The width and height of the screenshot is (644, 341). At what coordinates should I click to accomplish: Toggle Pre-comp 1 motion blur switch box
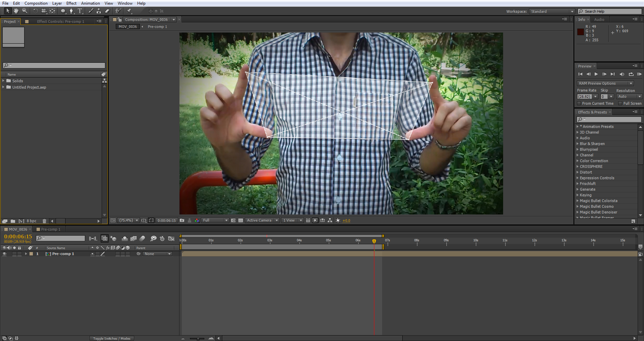tap(118, 254)
